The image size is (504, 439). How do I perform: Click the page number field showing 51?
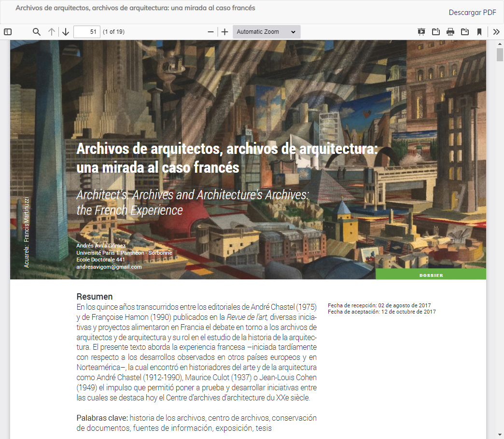87,32
